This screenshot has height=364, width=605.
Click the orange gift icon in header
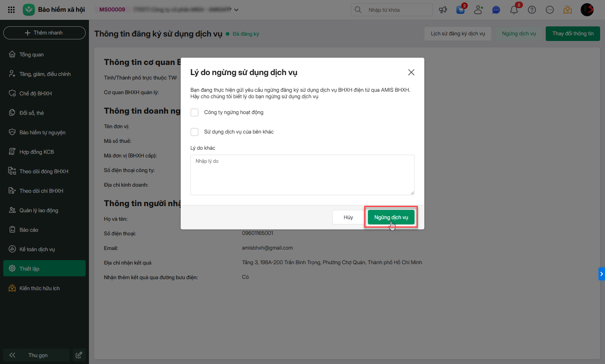[x=568, y=10]
